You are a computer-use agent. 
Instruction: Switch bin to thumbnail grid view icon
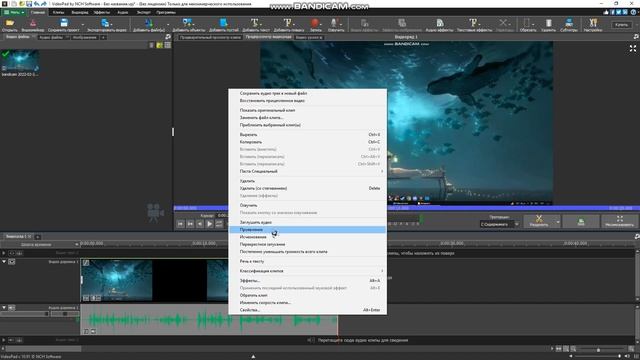[168, 45]
